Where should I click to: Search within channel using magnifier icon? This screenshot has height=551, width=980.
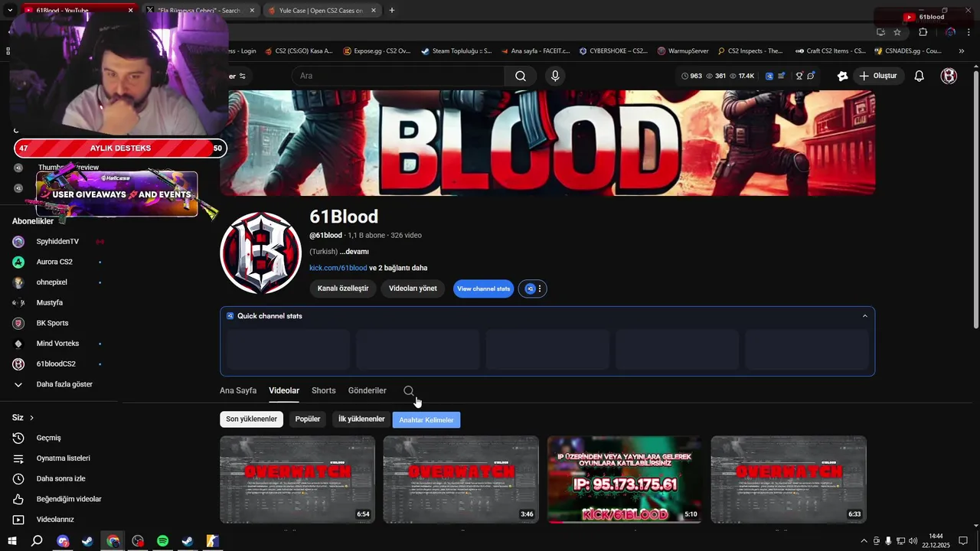click(409, 391)
